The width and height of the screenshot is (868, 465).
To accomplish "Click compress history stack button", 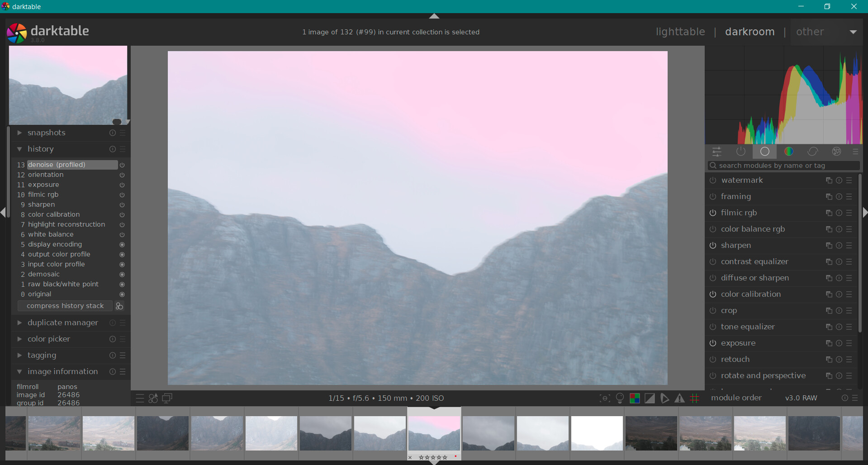I will point(65,306).
